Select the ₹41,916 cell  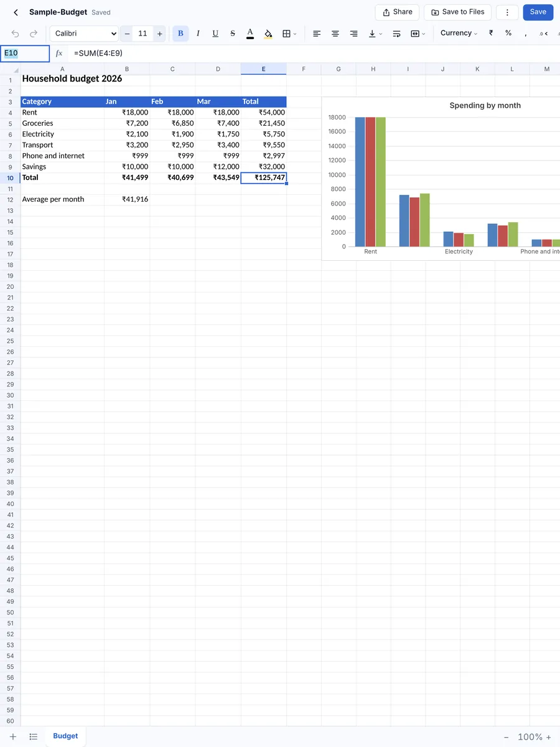127,199
